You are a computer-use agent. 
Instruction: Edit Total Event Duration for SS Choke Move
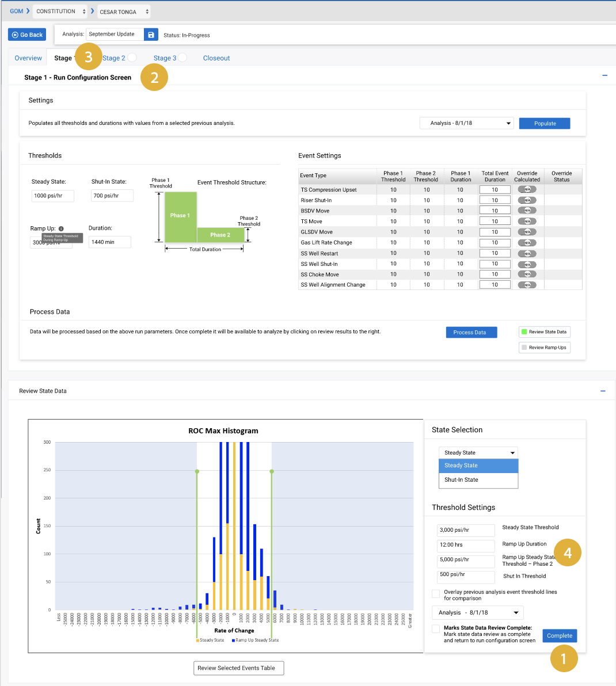point(495,275)
